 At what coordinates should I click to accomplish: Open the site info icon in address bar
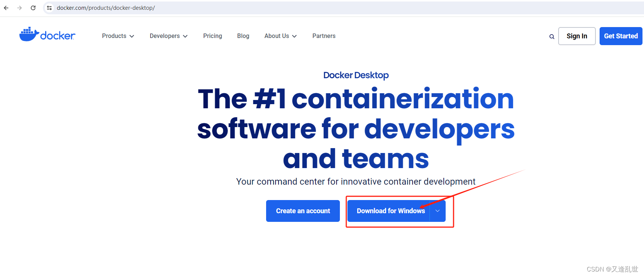(x=49, y=8)
